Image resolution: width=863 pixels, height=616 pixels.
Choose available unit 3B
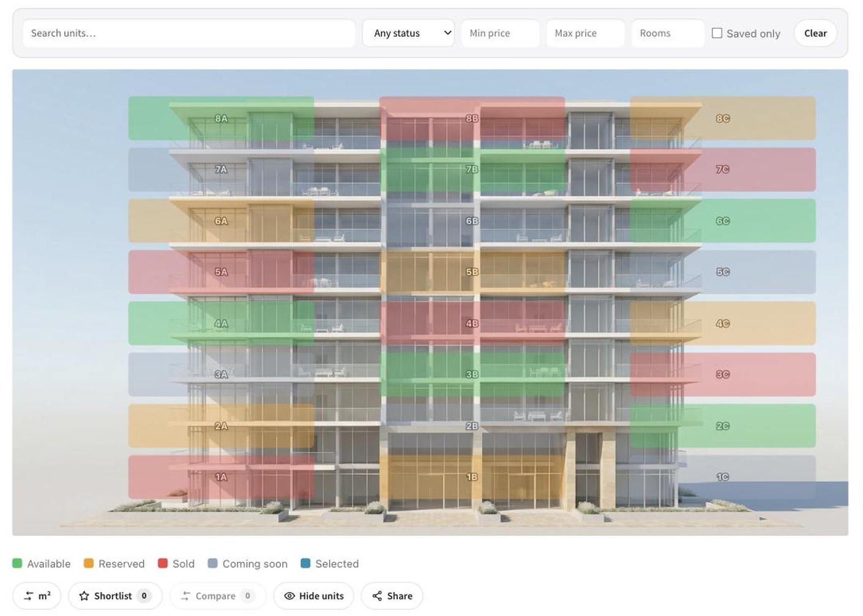point(472,374)
